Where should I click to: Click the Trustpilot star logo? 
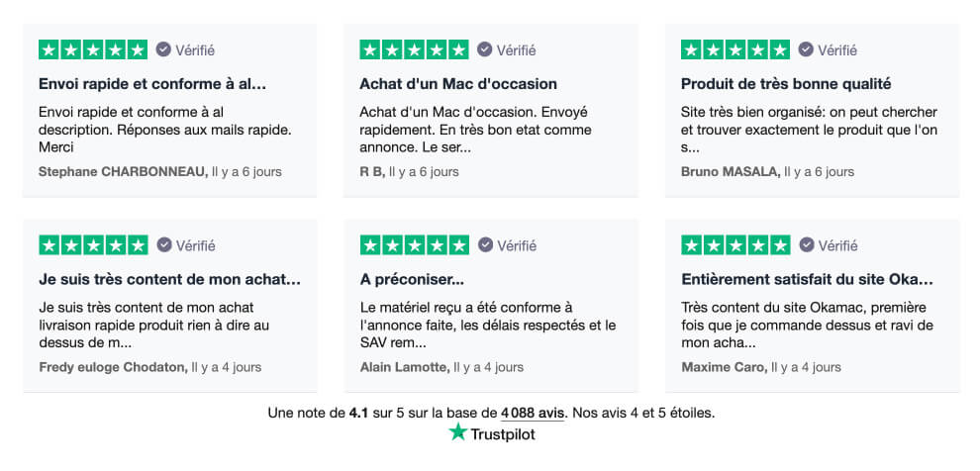click(x=457, y=432)
